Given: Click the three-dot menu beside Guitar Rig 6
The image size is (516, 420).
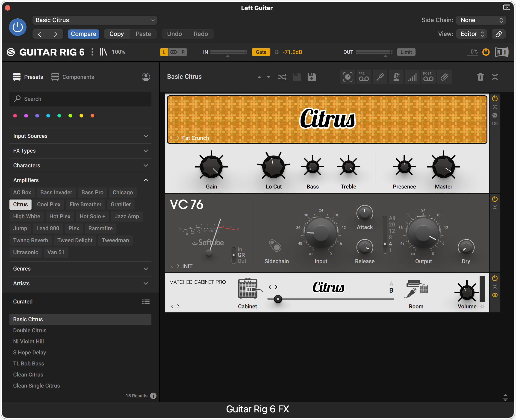Looking at the screenshot, I should (x=92, y=52).
